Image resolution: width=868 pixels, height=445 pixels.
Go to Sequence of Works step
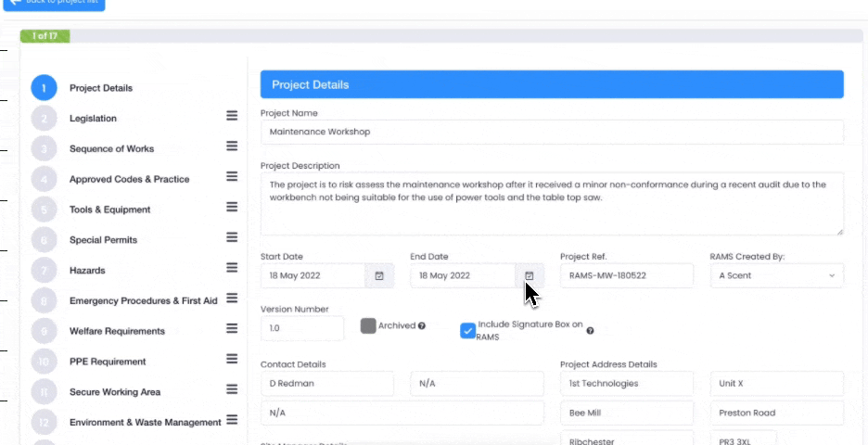click(112, 149)
